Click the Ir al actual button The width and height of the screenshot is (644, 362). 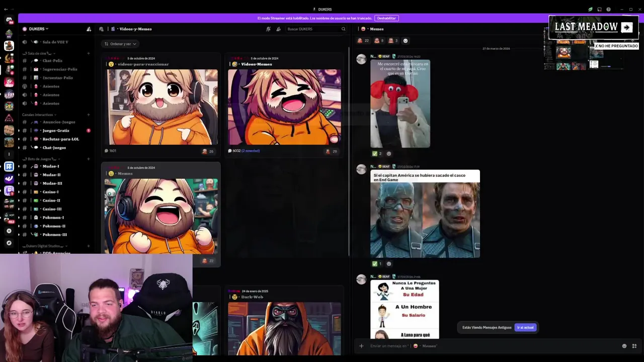[525, 327]
